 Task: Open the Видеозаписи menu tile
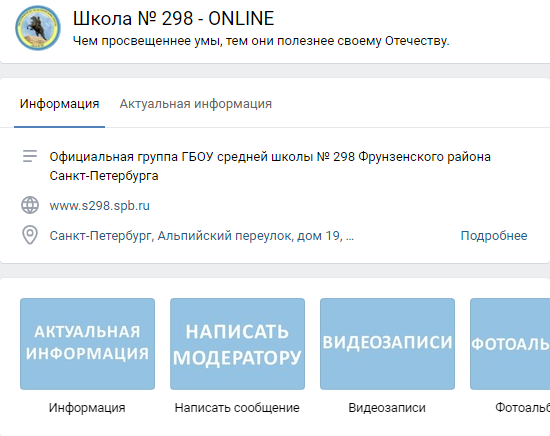[387, 344]
